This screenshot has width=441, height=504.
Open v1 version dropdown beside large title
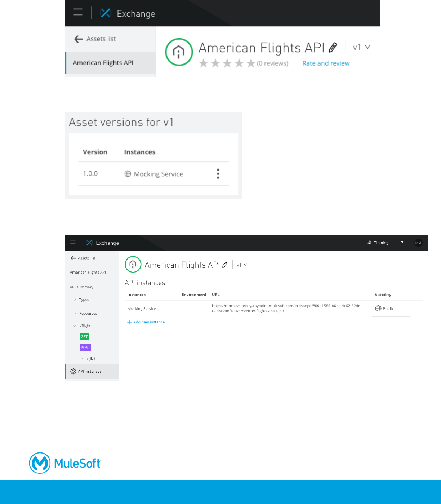[x=361, y=47]
